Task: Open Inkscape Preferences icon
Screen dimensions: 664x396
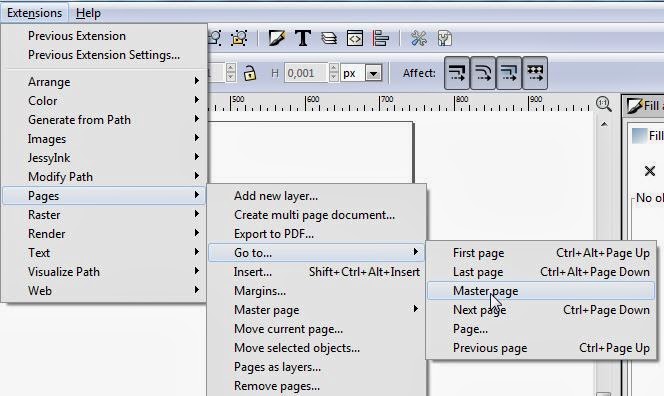Action: pyautogui.click(x=419, y=39)
